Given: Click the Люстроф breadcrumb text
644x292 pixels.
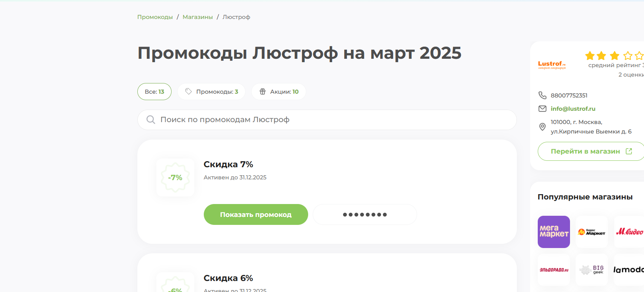Looking at the screenshot, I should coord(236,17).
